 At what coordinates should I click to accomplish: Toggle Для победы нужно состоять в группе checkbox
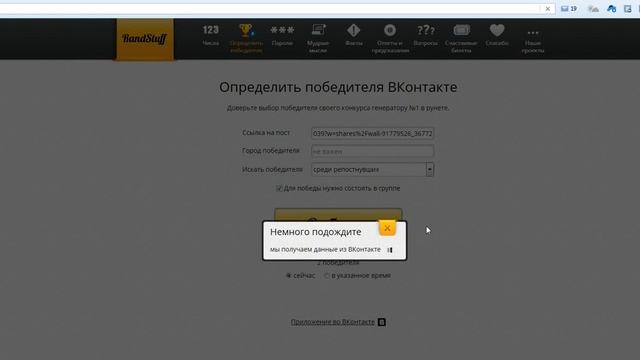(x=279, y=188)
